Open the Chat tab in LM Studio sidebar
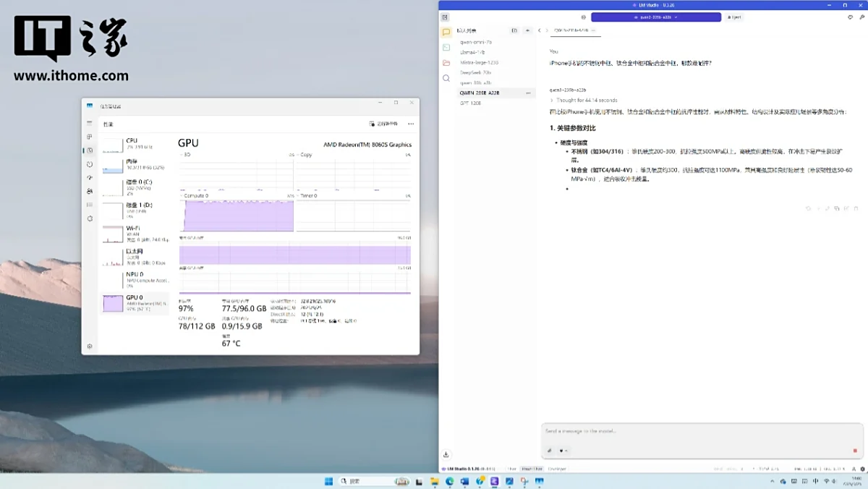The width and height of the screenshot is (868, 489). click(x=446, y=33)
